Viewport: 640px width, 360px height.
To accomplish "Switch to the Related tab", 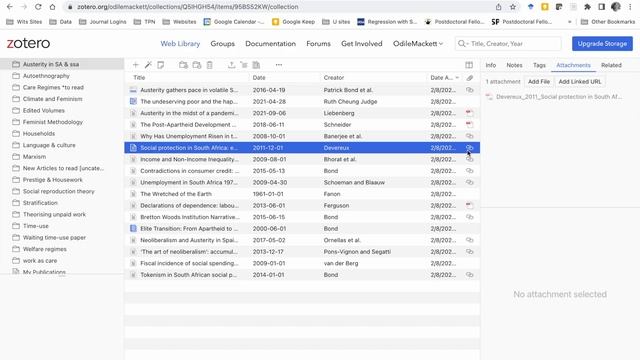I will point(611,65).
